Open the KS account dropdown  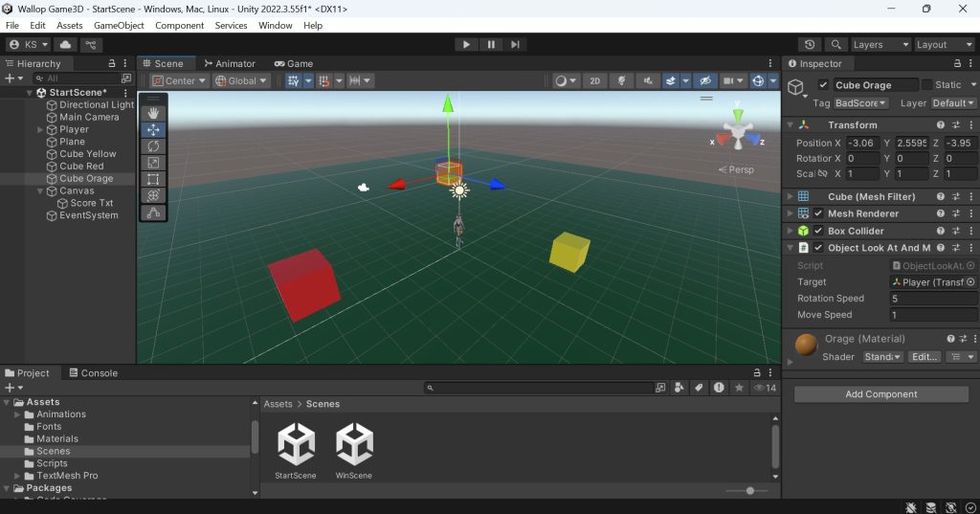pos(29,44)
